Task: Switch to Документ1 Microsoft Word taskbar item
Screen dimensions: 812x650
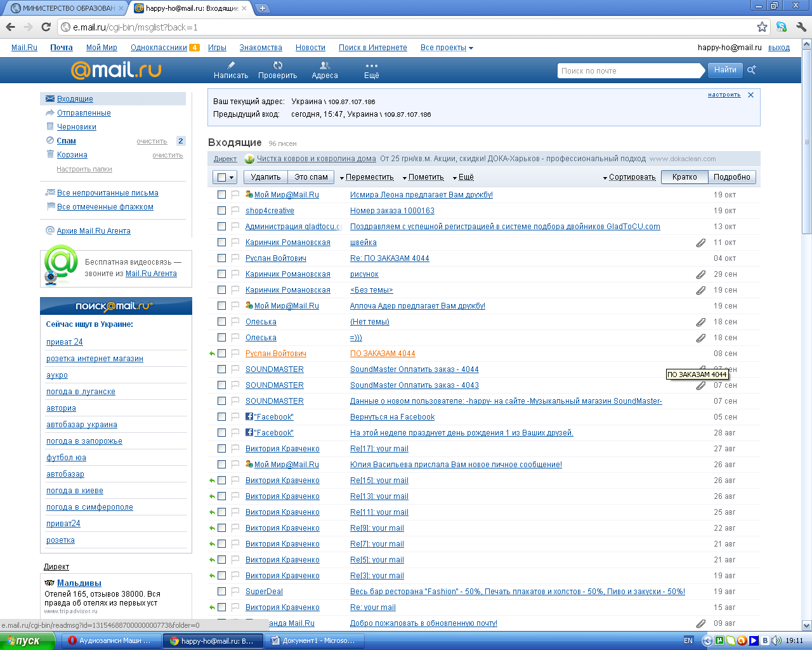Action: click(x=315, y=640)
